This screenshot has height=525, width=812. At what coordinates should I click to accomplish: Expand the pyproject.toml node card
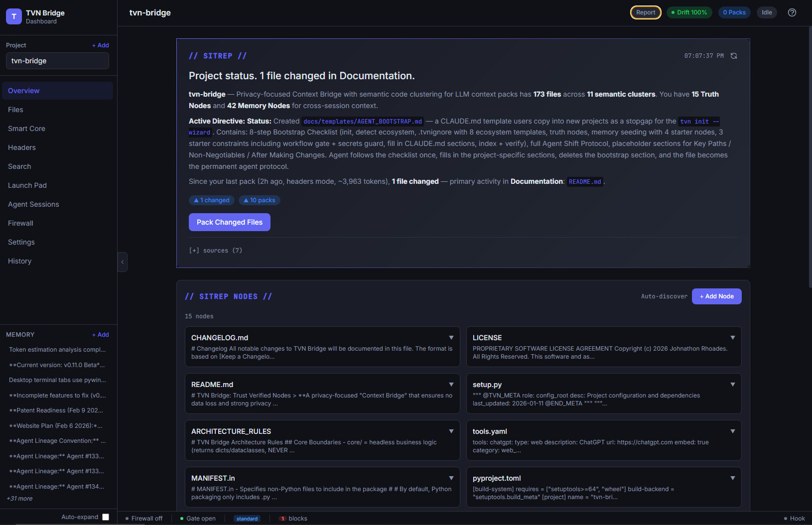pos(732,478)
